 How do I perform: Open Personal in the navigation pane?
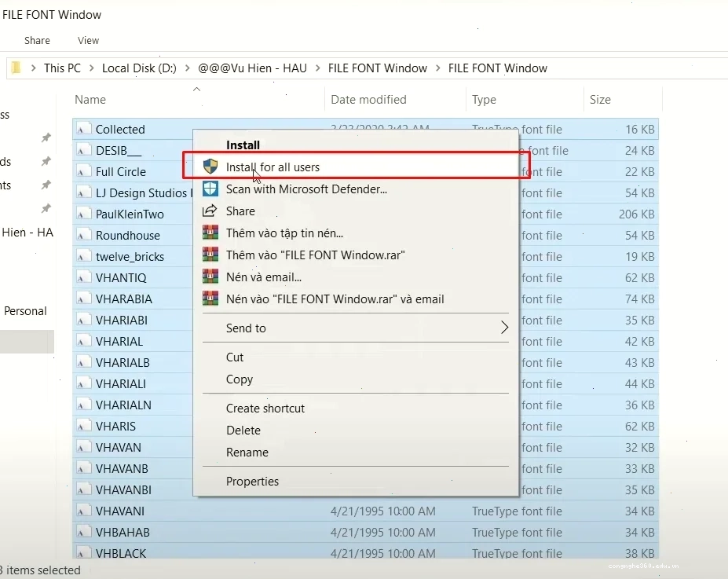coord(26,311)
